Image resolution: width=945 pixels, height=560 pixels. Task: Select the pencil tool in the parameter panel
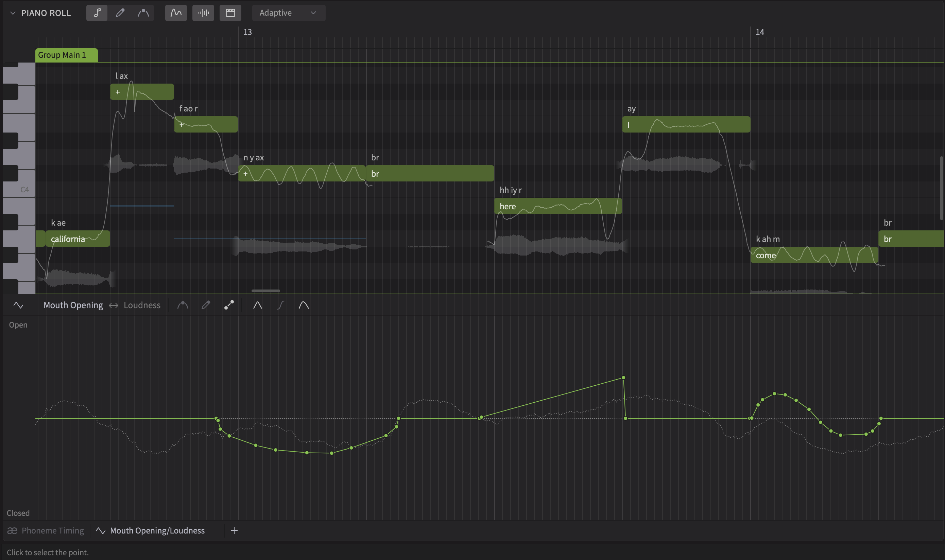(206, 305)
